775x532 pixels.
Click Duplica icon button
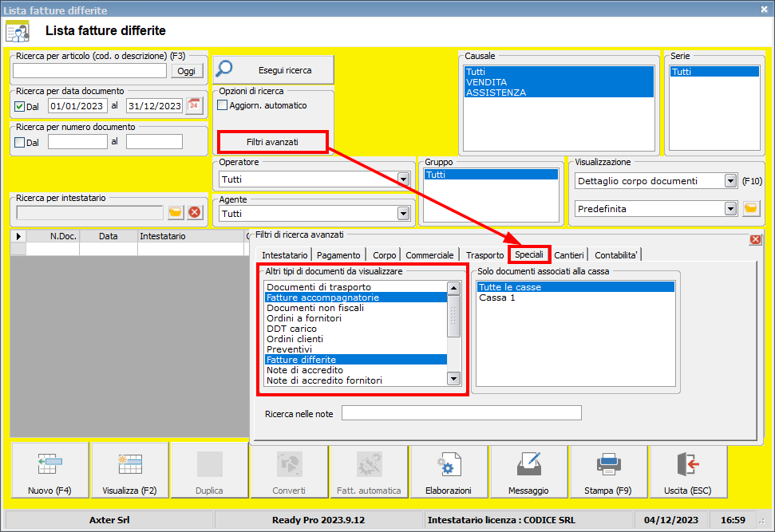click(x=210, y=471)
